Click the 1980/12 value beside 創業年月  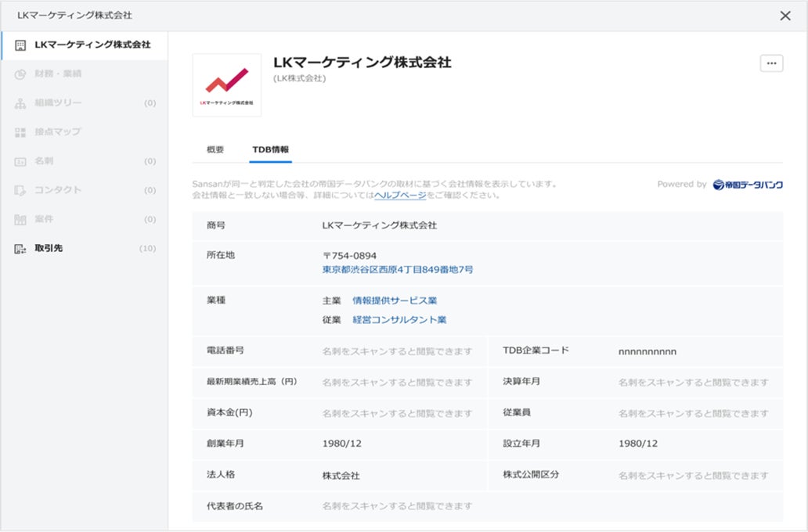point(341,444)
